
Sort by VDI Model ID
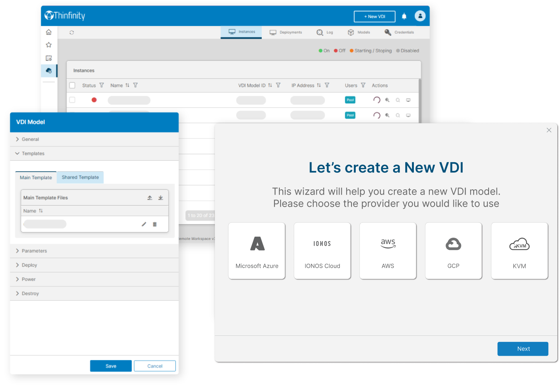point(270,85)
